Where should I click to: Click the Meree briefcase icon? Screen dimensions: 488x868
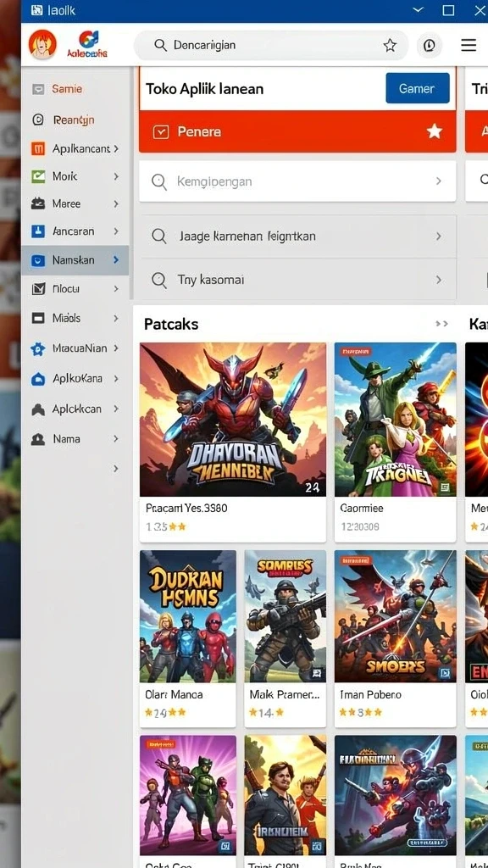click(38, 203)
